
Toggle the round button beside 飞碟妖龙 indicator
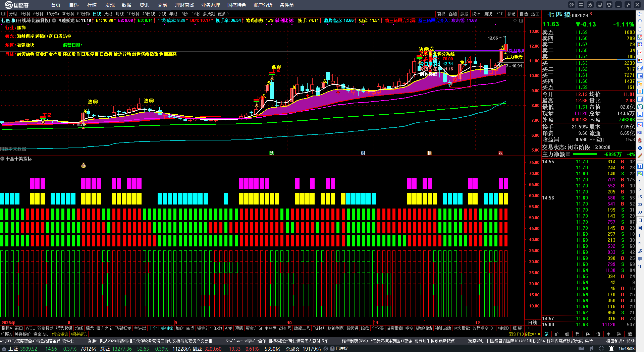pyautogui.click(x=54, y=20)
